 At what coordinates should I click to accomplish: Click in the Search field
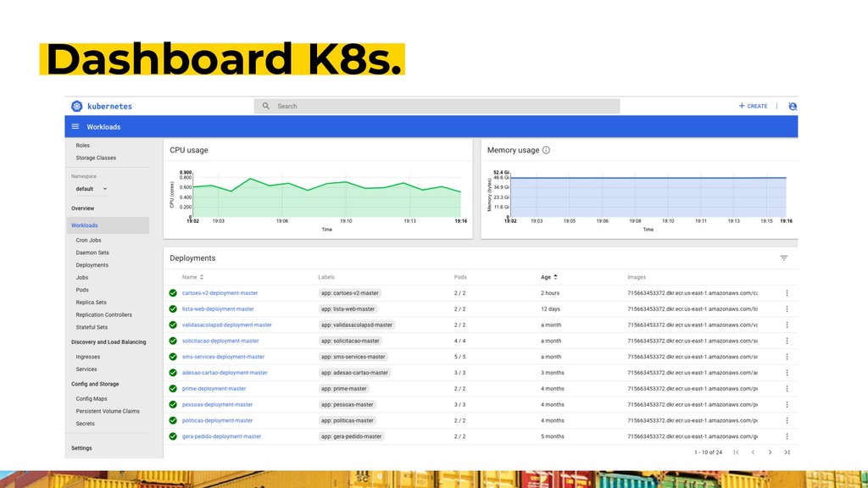click(x=437, y=106)
